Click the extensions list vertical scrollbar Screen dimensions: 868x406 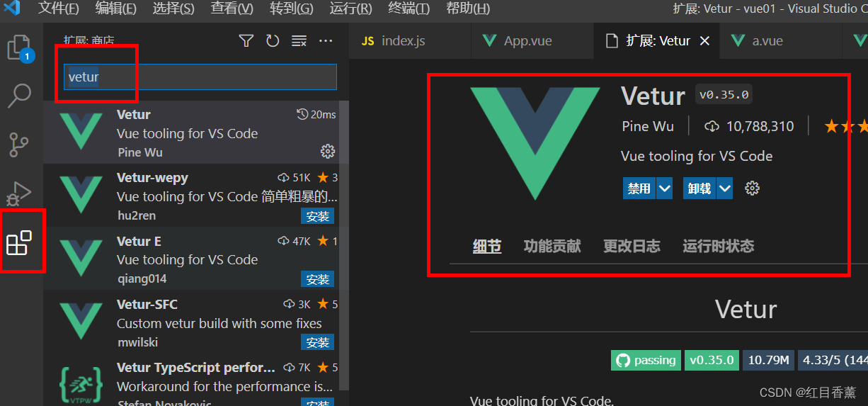344,245
